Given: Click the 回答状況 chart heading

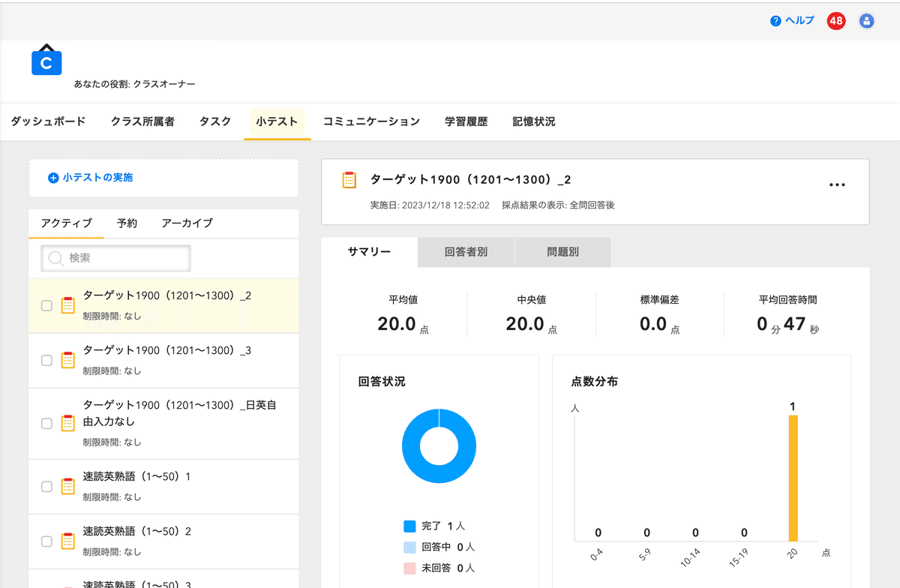Looking at the screenshot, I should point(382,382).
